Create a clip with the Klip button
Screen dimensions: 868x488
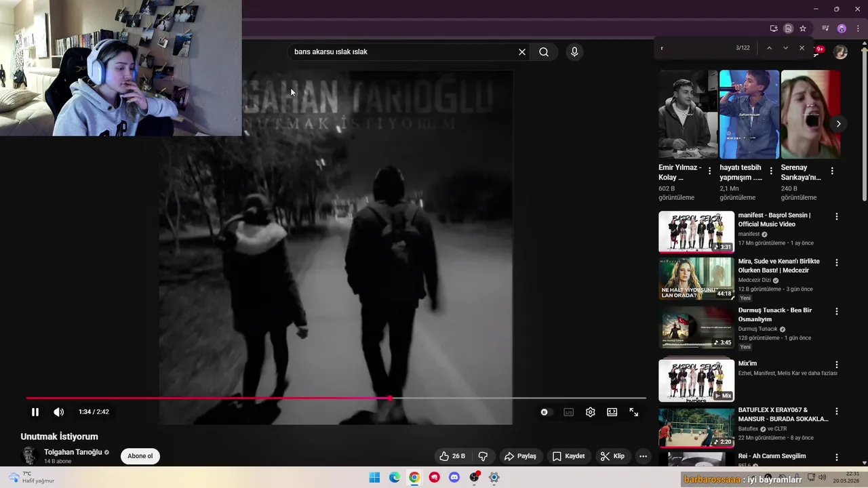click(612, 456)
